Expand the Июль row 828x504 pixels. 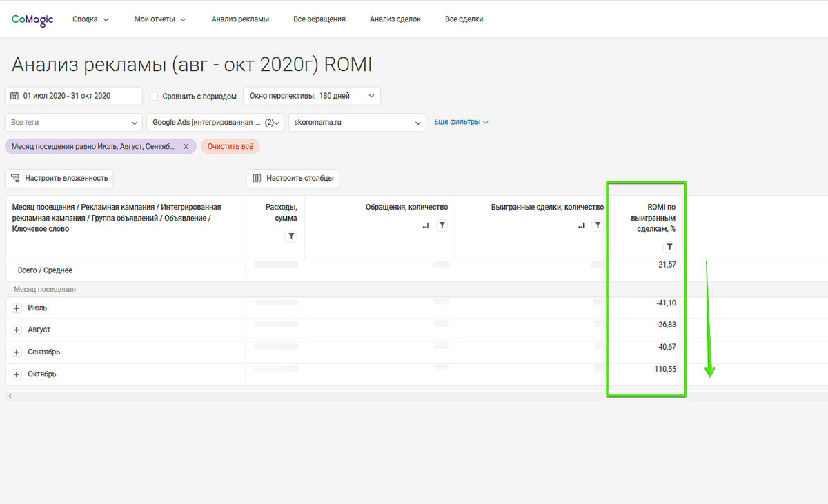click(17, 308)
